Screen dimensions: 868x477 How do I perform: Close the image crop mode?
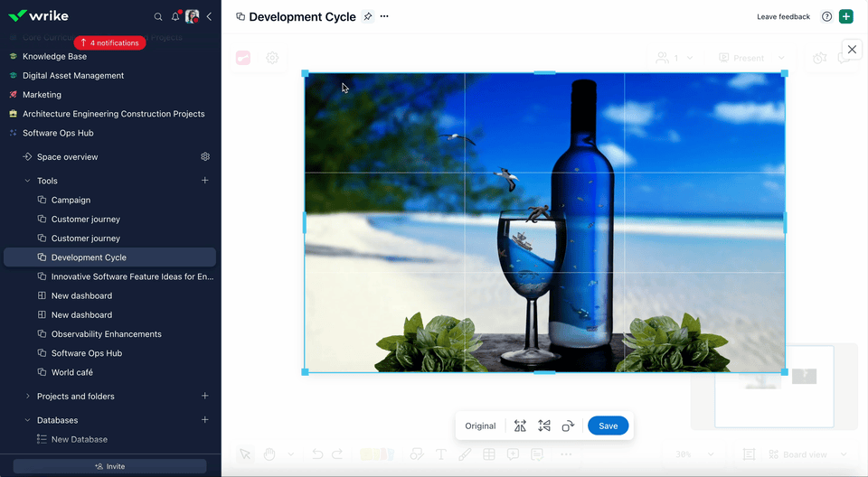click(x=852, y=50)
